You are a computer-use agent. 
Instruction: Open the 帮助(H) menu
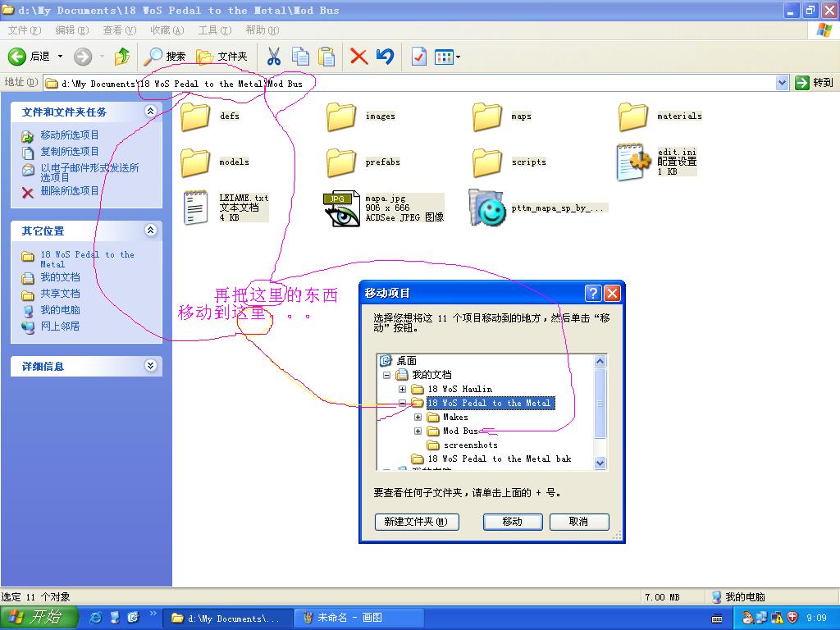[x=262, y=30]
